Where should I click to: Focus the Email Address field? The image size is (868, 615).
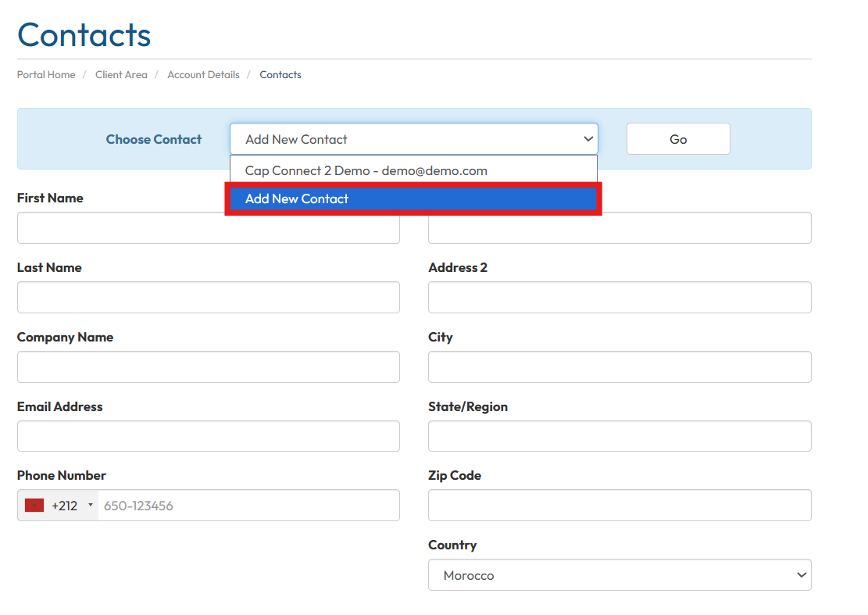click(x=208, y=436)
